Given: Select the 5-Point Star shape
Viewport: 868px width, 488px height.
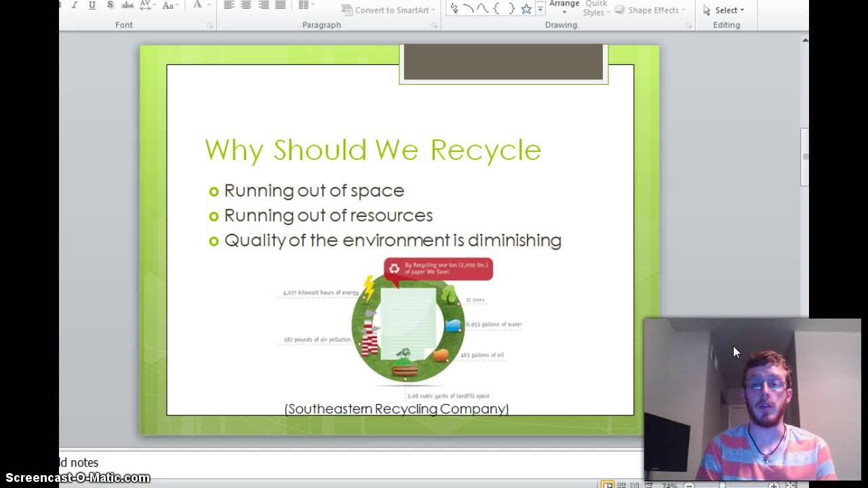Looking at the screenshot, I should [526, 9].
